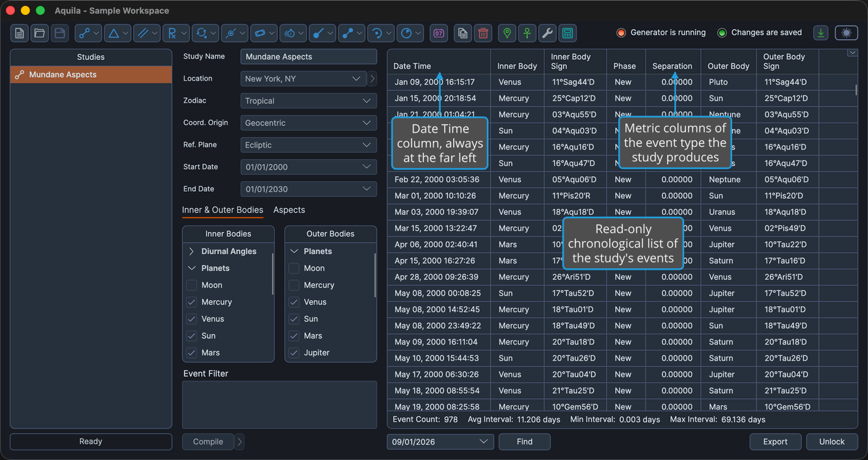Click the wrench settings icon
The height and width of the screenshot is (460, 868).
coord(547,33)
